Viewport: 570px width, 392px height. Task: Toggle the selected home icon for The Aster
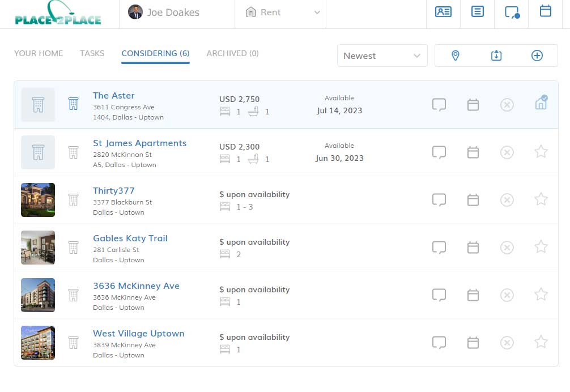click(541, 103)
